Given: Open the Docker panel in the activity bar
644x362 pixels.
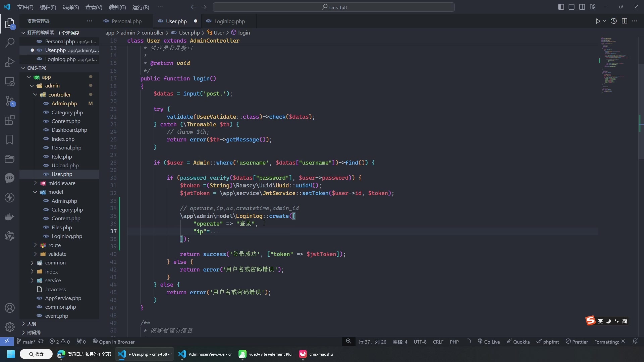Looking at the screenshot, I should pos(10,217).
